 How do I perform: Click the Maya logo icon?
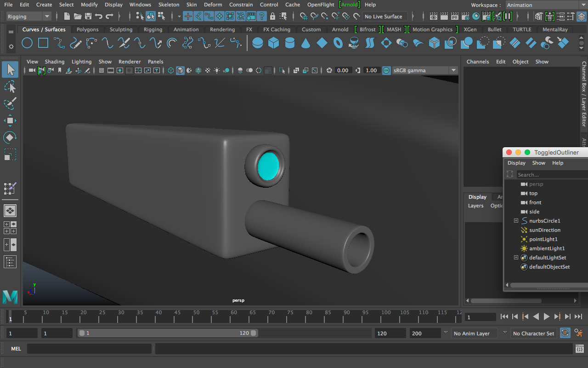click(10, 297)
